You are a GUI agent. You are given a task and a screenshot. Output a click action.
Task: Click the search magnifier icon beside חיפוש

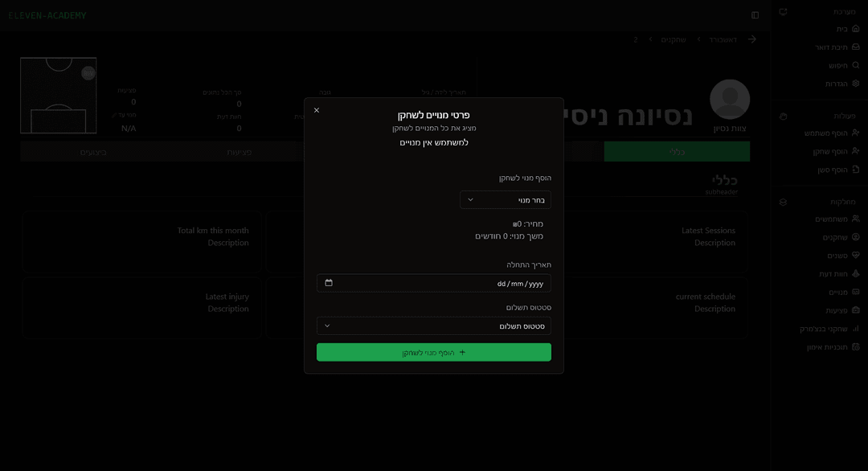pos(856,65)
